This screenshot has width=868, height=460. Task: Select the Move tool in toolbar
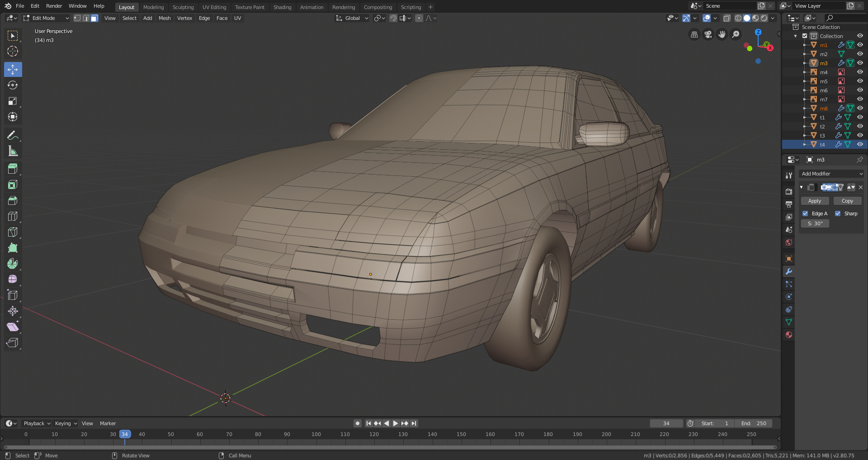tap(13, 69)
